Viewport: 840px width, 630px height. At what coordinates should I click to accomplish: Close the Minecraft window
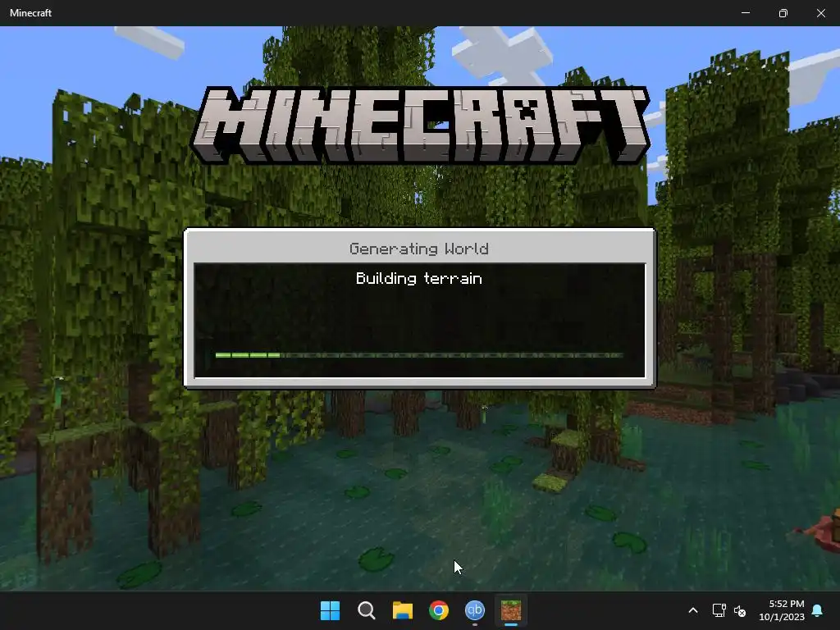tap(820, 13)
